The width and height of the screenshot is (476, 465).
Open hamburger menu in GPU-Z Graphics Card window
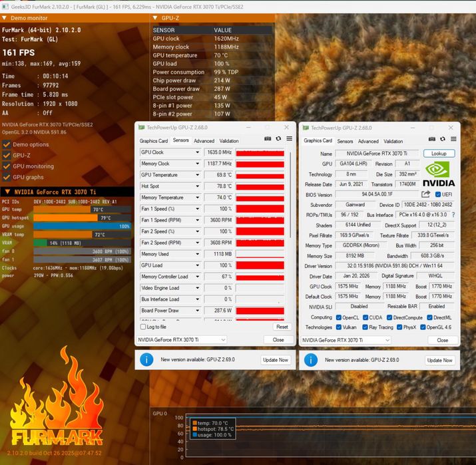coord(453,139)
